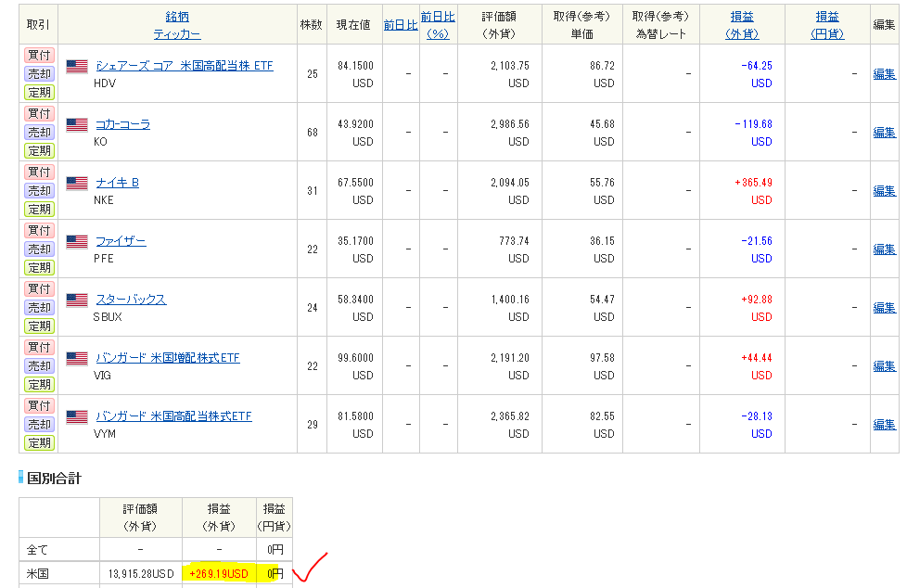
Task: Select 買付 for SBUX
Action: click(x=39, y=288)
